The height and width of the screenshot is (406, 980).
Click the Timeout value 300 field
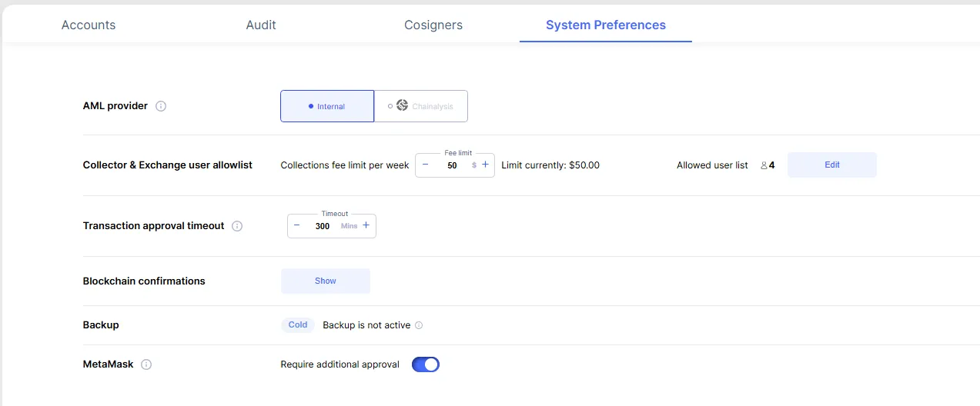point(323,226)
